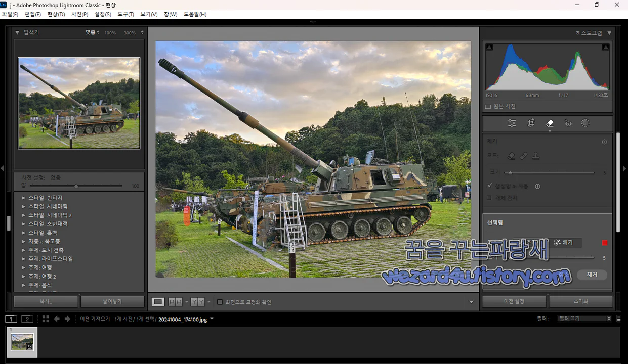Toggle highlight clipping indicator in histogram
This screenshot has height=364, width=628.
606,47
